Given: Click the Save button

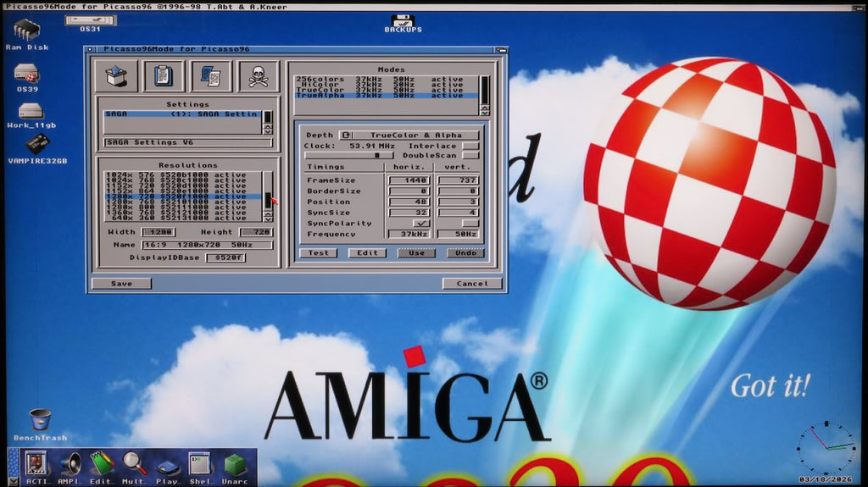Looking at the screenshot, I should (121, 284).
